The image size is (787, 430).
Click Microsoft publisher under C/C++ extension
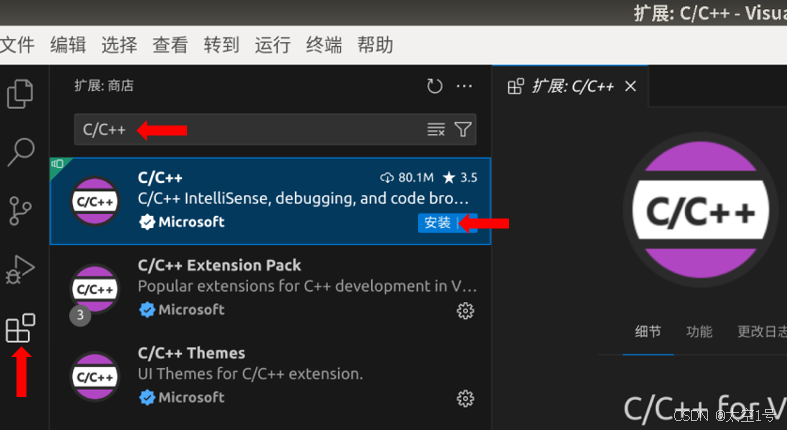191,222
